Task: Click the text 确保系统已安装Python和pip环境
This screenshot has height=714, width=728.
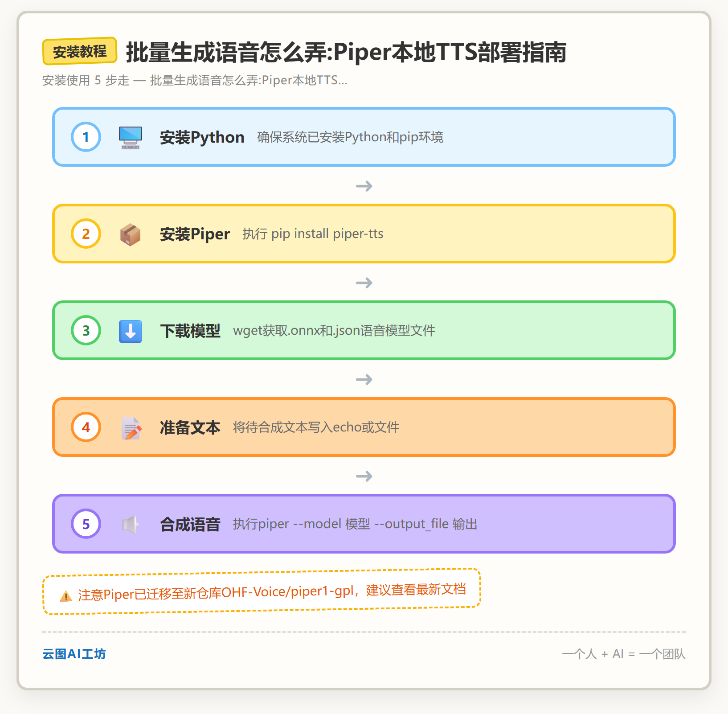Action: (x=350, y=137)
